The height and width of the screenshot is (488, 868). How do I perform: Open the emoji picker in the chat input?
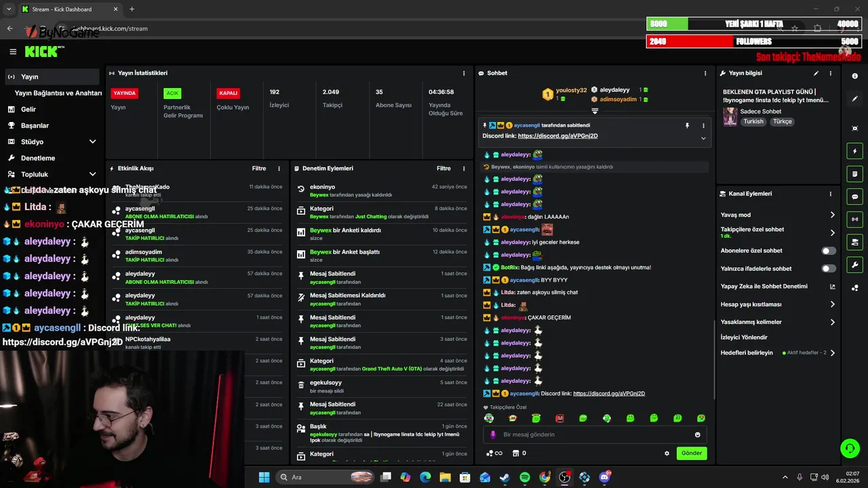(697, 434)
